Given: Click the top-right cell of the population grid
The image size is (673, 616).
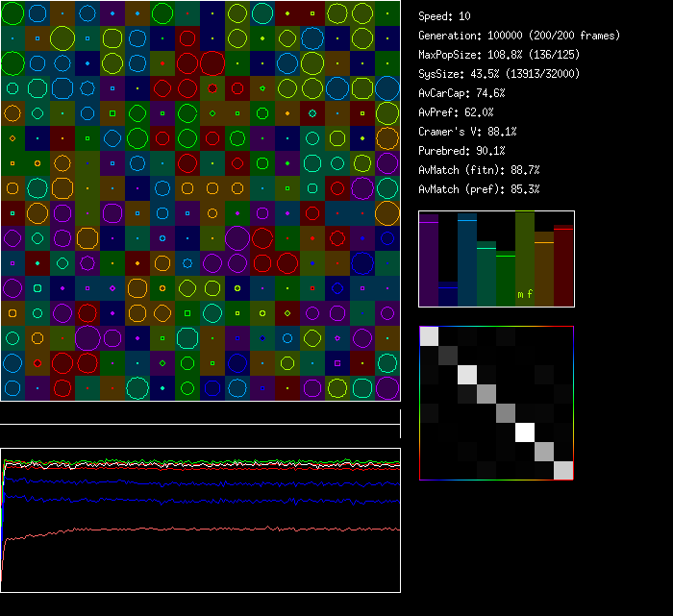Looking at the screenshot, I should click(387, 13).
